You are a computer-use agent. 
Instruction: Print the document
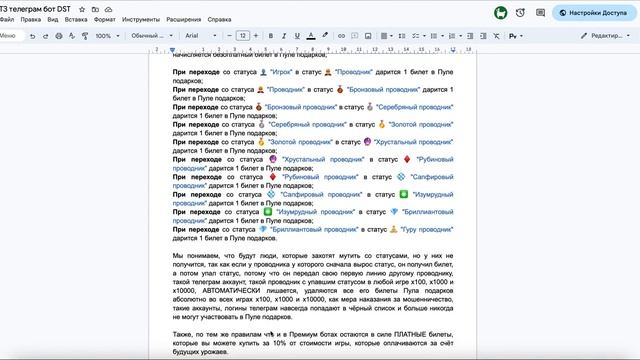tap(59, 36)
